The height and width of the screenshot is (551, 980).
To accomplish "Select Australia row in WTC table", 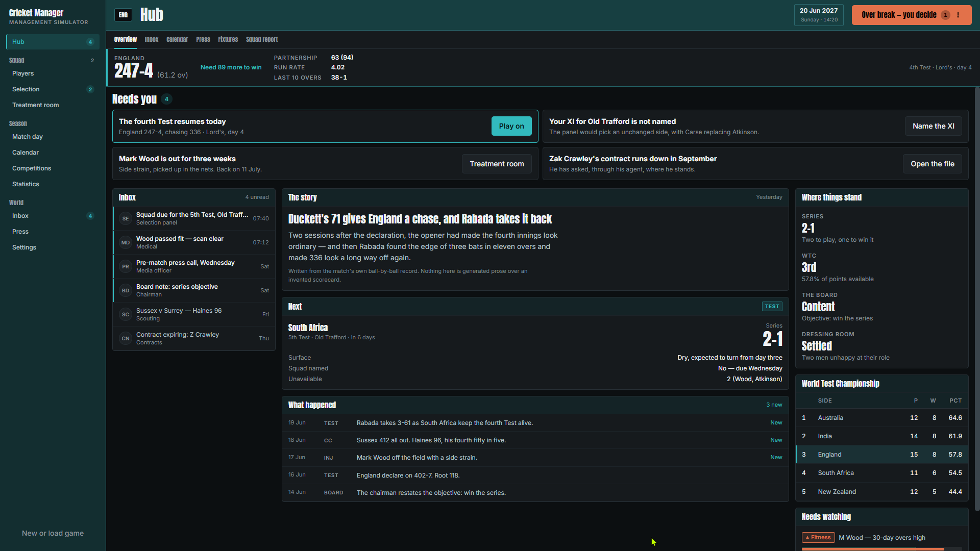I will (881, 418).
